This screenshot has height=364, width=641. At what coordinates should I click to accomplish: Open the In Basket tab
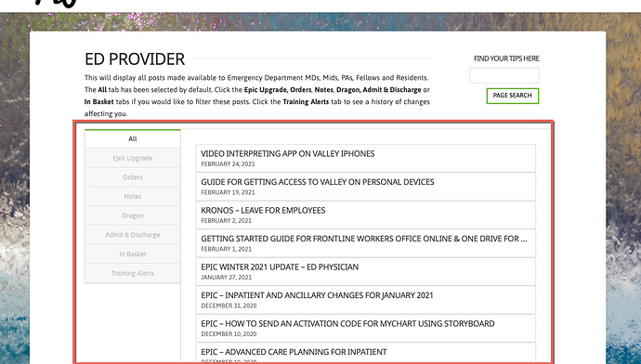pos(133,254)
